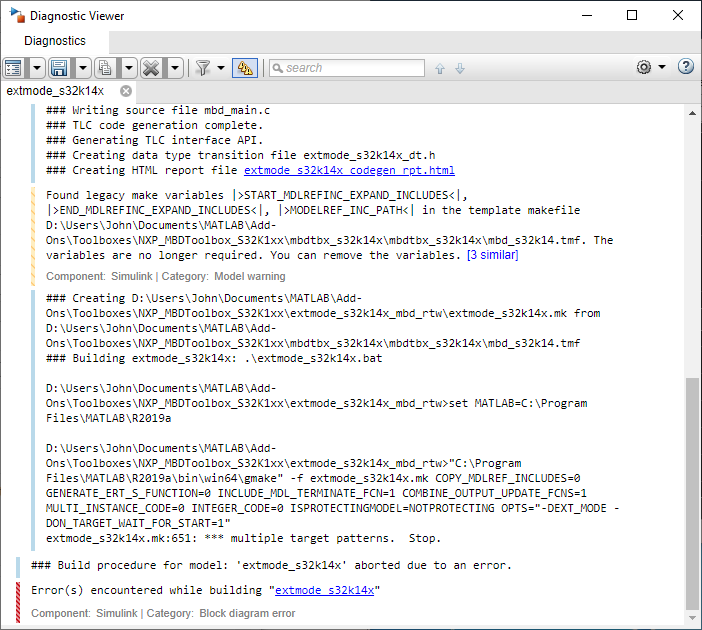Click '### Generating TLC interface API.' line
Screen dimensions: 702x630
154,140
